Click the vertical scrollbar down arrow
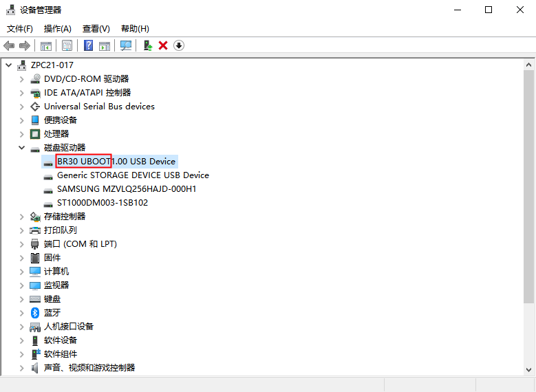 coord(529,369)
